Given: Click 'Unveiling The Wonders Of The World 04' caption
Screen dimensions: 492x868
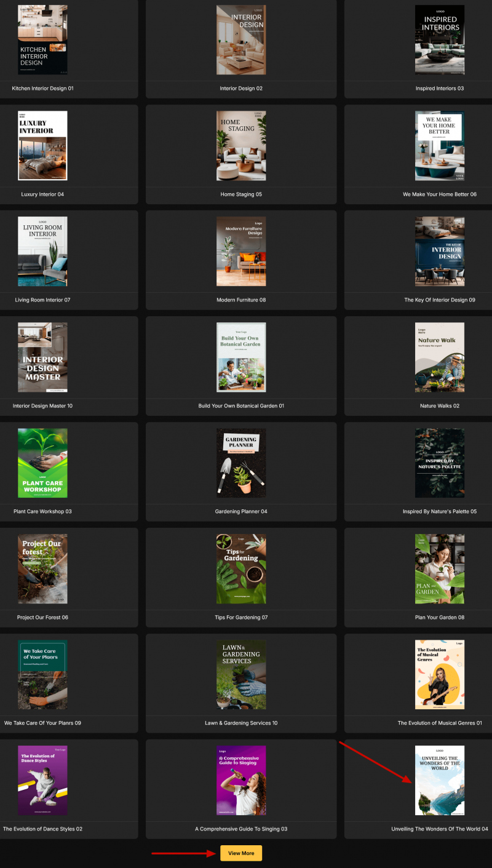Looking at the screenshot, I should (440, 829).
